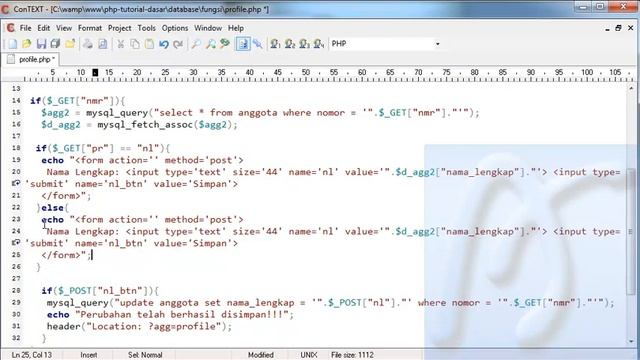Open the Window menu
This screenshot has width=640, height=360.
tap(208, 28)
